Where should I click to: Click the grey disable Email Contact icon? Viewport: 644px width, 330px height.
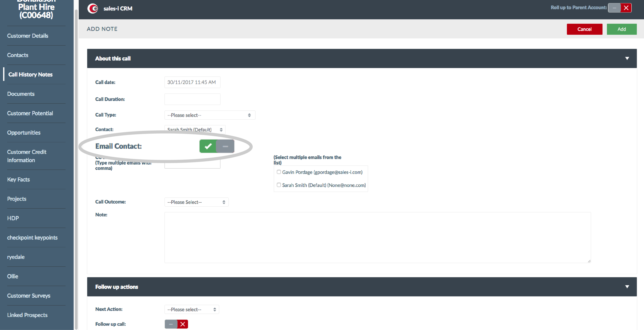(226, 146)
